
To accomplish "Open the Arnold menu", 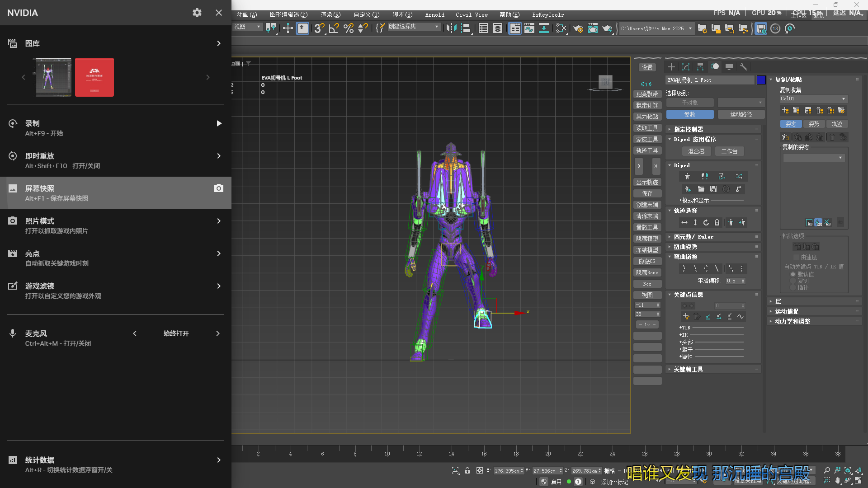I will [434, 14].
